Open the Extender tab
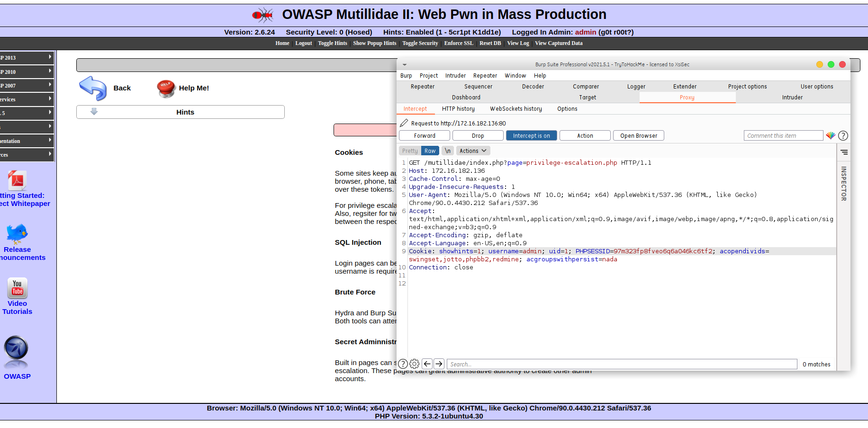Image resolution: width=868 pixels, height=428 pixels. coord(685,87)
